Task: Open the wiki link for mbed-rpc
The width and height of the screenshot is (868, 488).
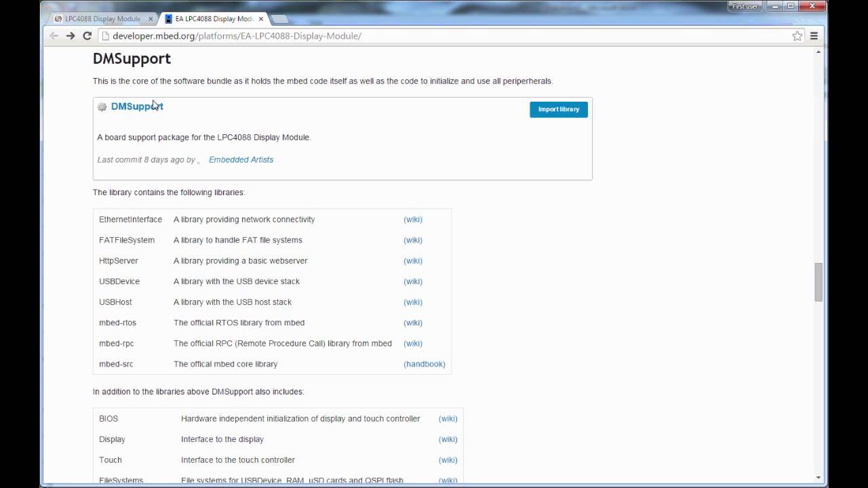Action: coord(413,344)
